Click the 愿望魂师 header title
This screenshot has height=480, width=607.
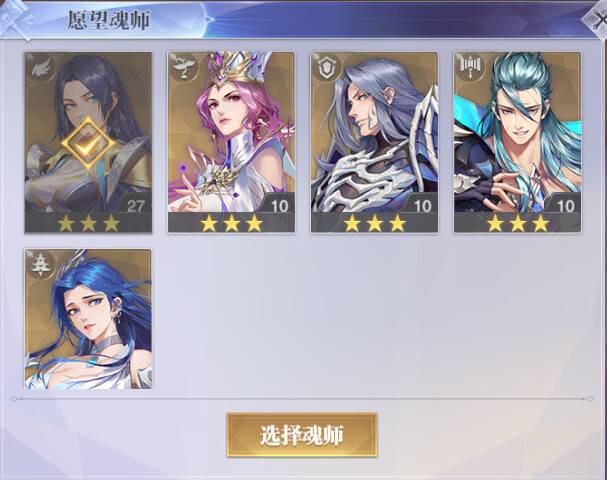pyautogui.click(x=109, y=20)
